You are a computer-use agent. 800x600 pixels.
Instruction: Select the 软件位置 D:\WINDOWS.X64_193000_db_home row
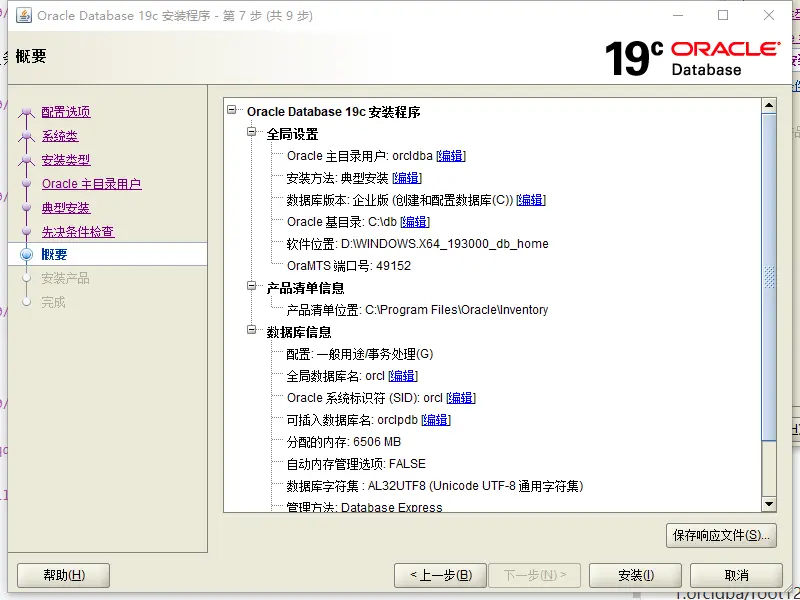tap(417, 244)
